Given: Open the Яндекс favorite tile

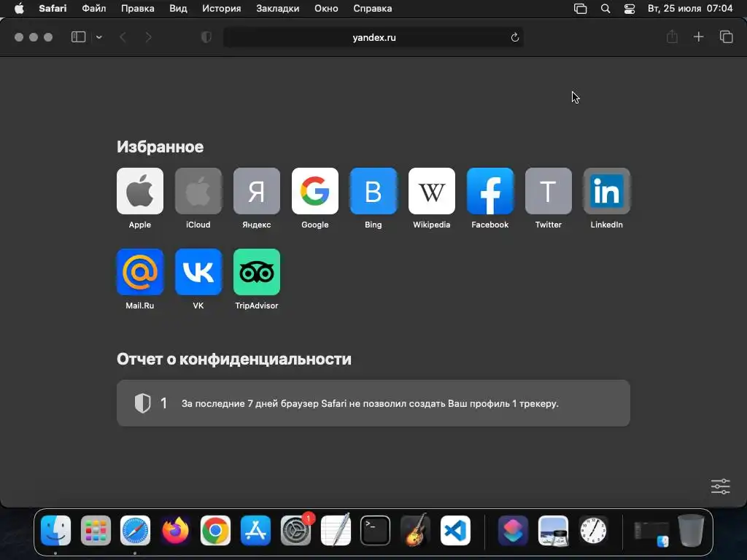Looking at the screenshot, I should 256,191.
